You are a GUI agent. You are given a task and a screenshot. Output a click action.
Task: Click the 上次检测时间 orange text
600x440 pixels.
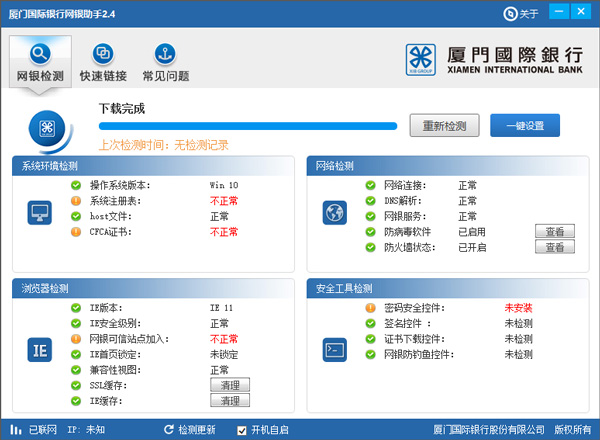[x=163, y=145]
